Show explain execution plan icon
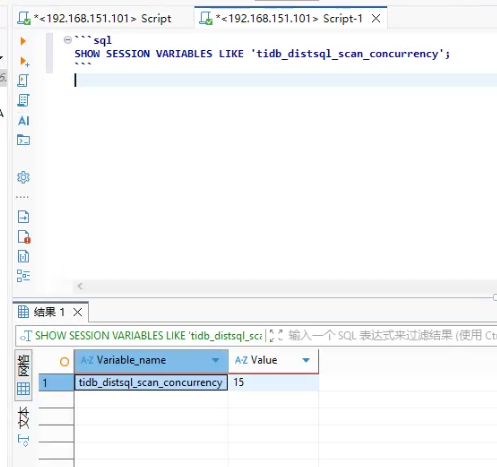The height and width of the screenshot is (467, 497). tap(23, 100)
